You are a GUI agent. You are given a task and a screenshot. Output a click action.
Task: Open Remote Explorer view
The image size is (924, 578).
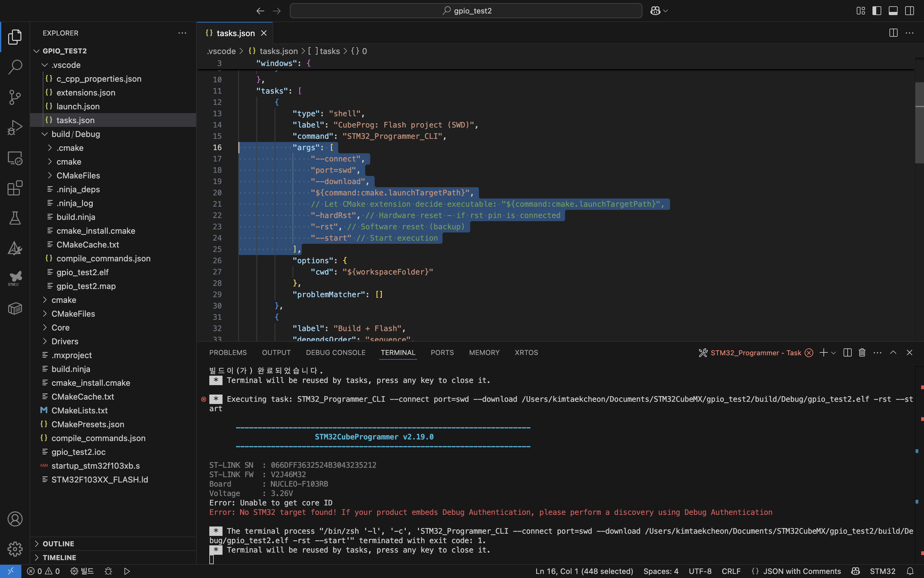(x=15, y=157)
